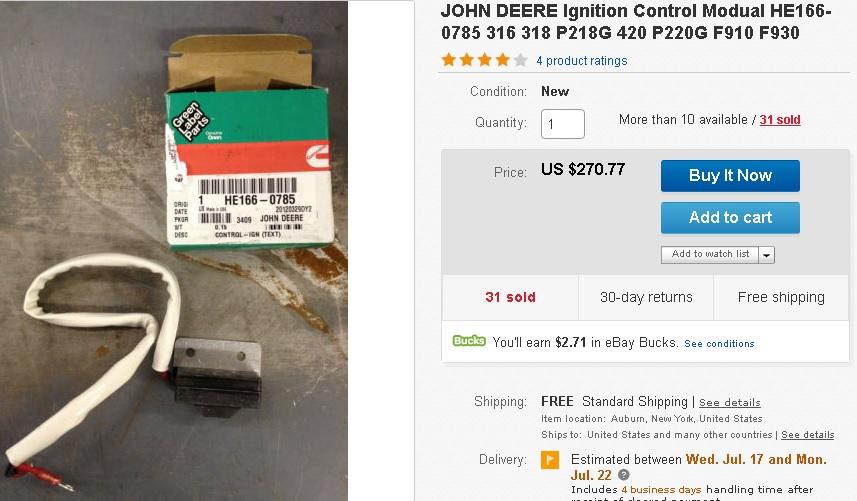Click the star rating icons
857x501 pixels.
pyautogui.click(x=484, y=60)
